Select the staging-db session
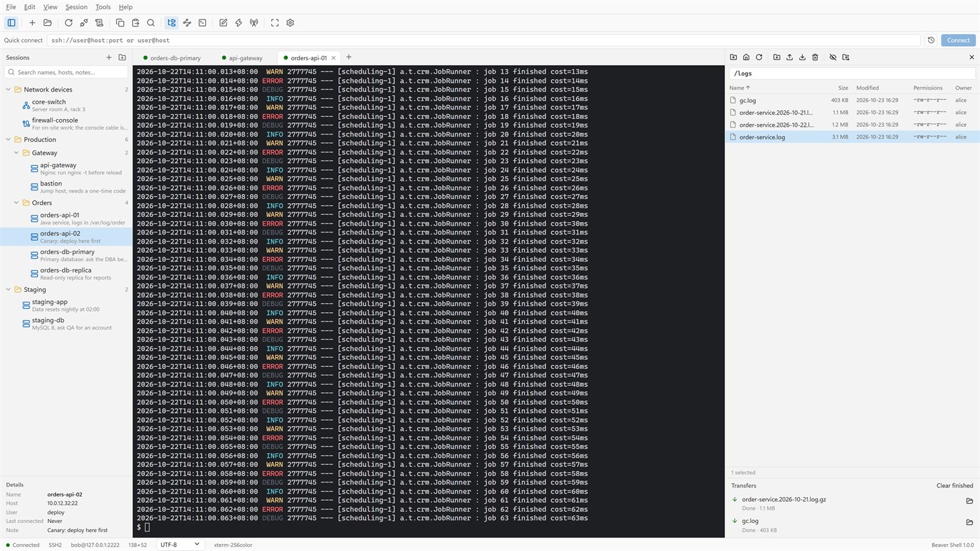This screenshot has width=980, height=551. click(x=66, y=323)
